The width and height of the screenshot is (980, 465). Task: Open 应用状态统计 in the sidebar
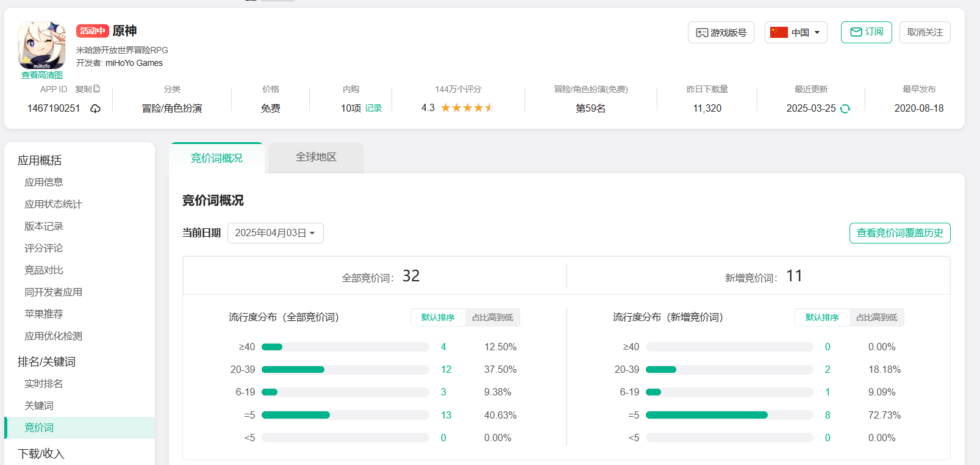[x=53, y=204]
